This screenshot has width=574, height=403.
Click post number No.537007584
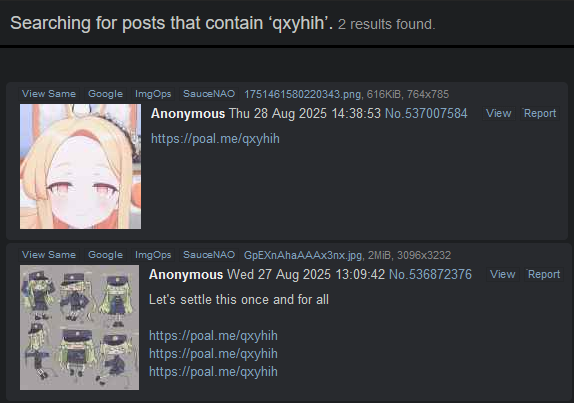point(426,113)
